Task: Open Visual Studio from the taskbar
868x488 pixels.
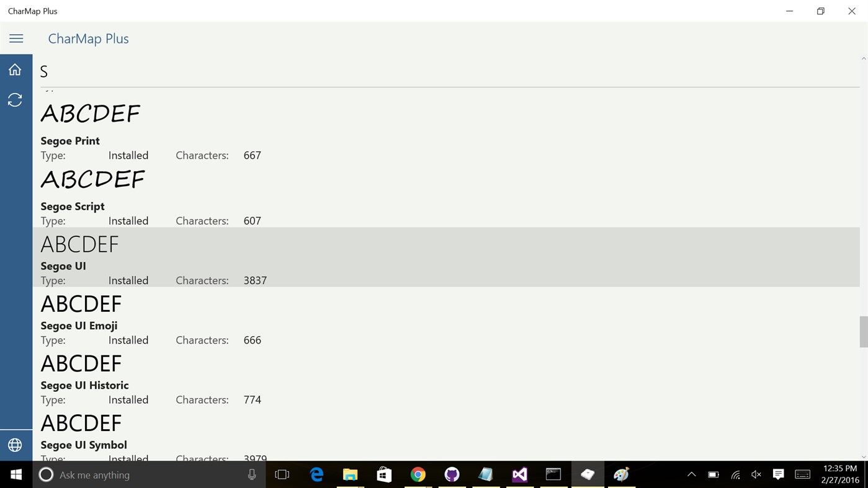Action: coord(519,474)
